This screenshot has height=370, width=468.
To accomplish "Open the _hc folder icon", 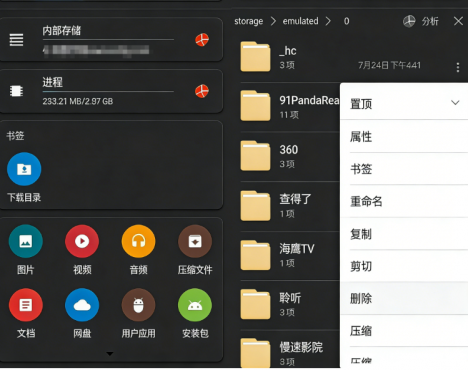I will click(255, 57).
